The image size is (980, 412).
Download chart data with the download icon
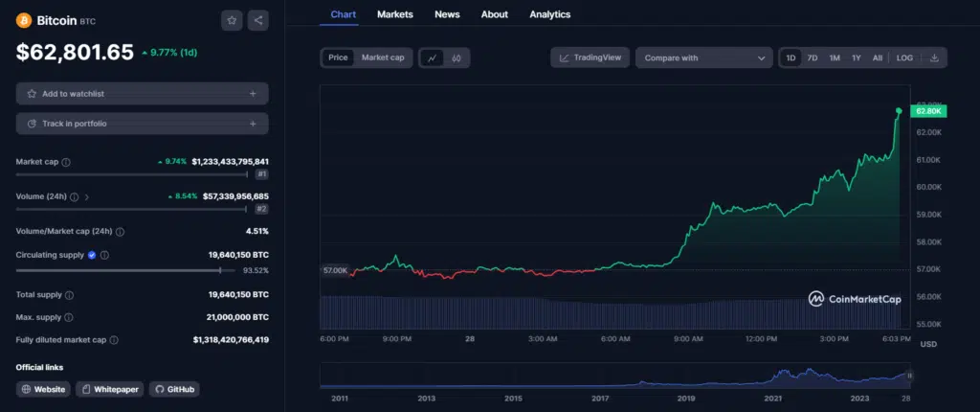934,57
